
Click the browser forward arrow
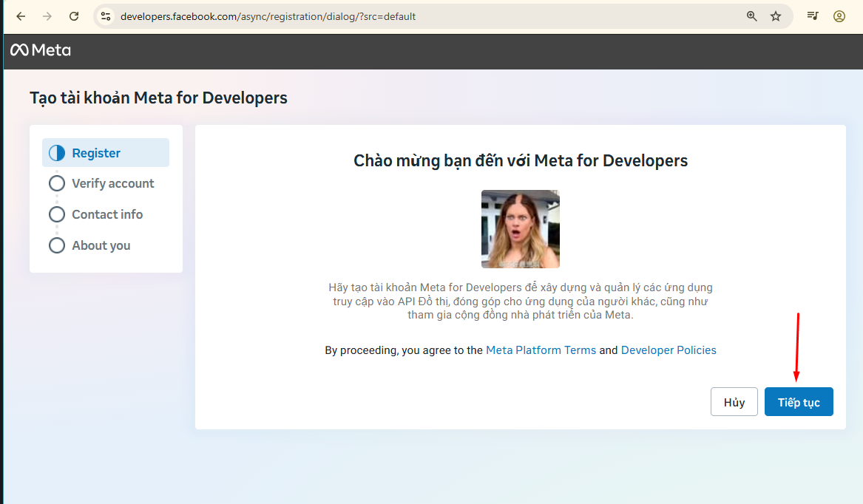(47, 16)
